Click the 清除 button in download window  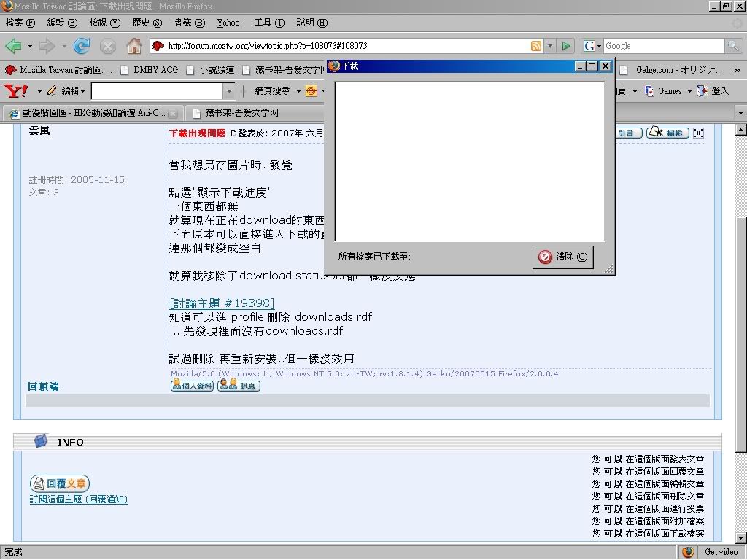click(563, 257)
